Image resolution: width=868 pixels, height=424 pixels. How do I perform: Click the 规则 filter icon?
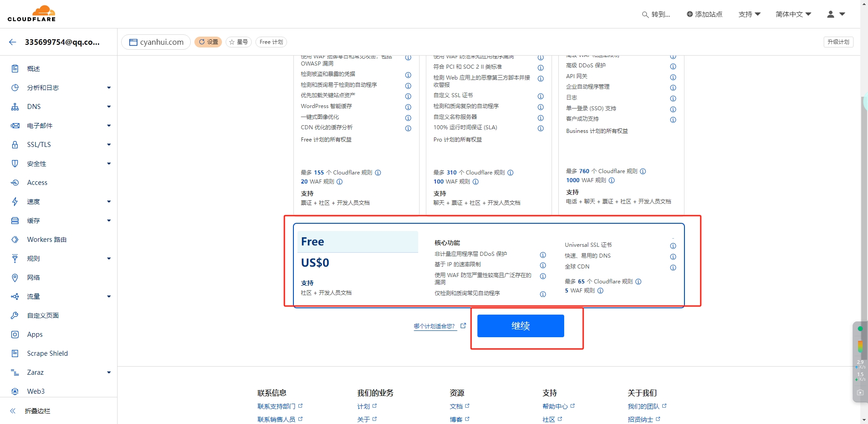[x=15, y=259]
